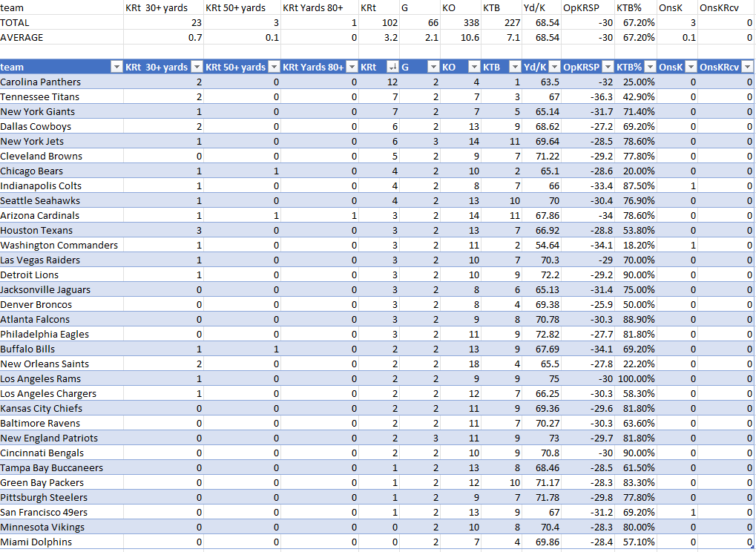The height and width of the screenshot is (552, 756).
Task: Open the OnsKRcv column filter dropdown
Action: (747, 67)
